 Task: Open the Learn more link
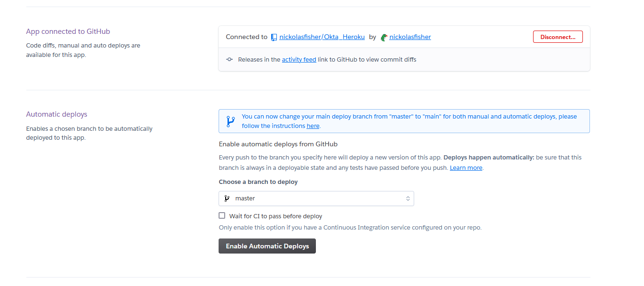[466, 168]
